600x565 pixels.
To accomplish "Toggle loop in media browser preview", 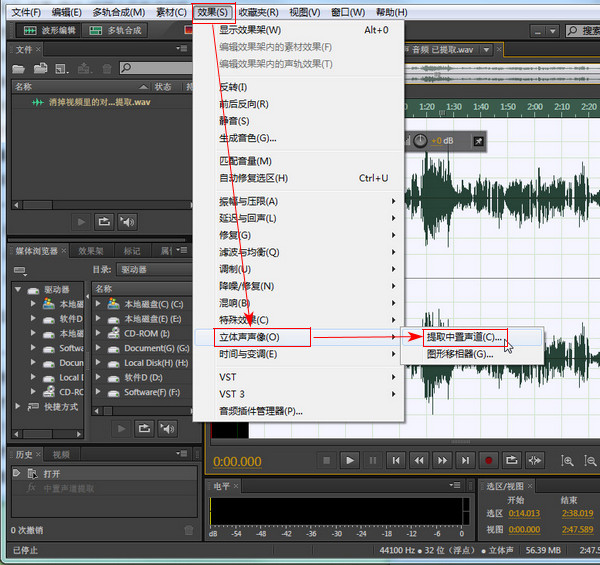I will coord(144,428).
